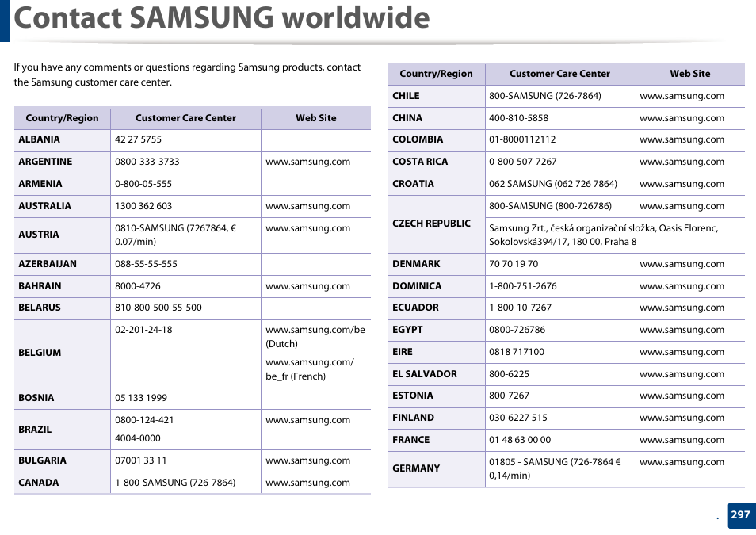Viewport: 756px width, 535px height.
Task: Select Brazil number 4004-0000
Action: 137,438
